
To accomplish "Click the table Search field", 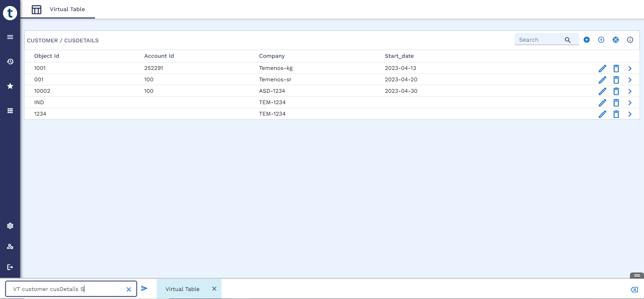I will click(x=540, y=40).
